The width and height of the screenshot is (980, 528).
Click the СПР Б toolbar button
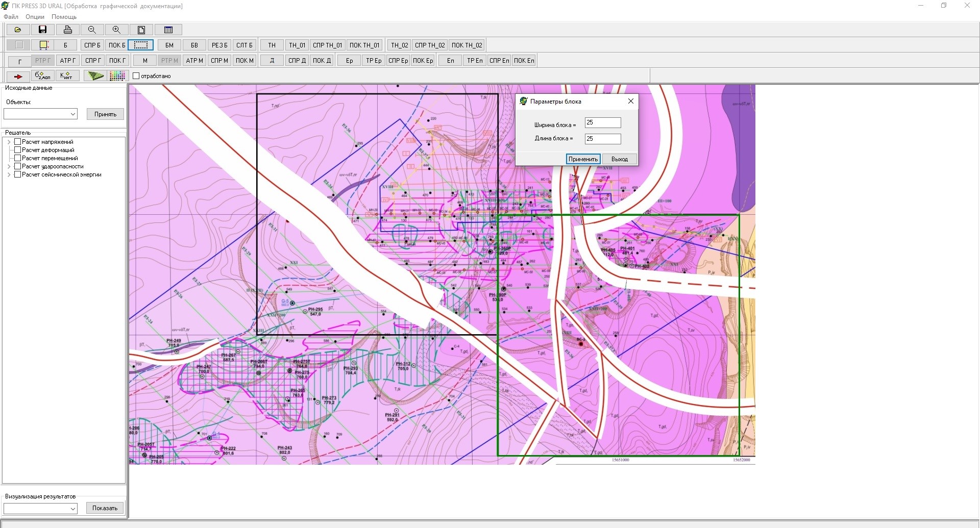tap(92, 45)
